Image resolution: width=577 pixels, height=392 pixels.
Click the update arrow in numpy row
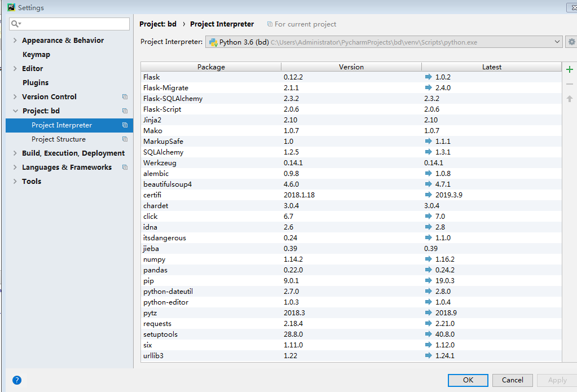tap(428, 259)
